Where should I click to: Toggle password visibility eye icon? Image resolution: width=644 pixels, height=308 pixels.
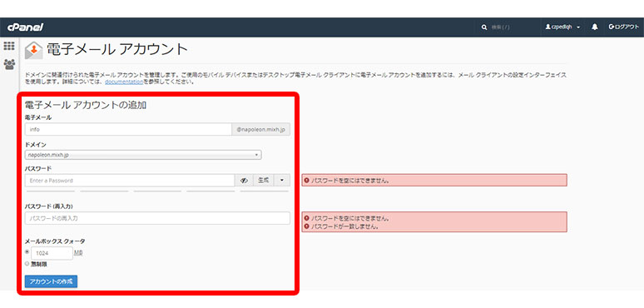(x=245, y=181)
